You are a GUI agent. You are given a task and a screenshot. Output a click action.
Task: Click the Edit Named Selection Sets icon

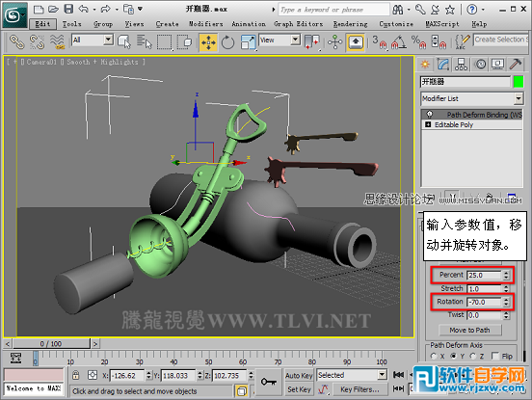(x=462, y=42)
